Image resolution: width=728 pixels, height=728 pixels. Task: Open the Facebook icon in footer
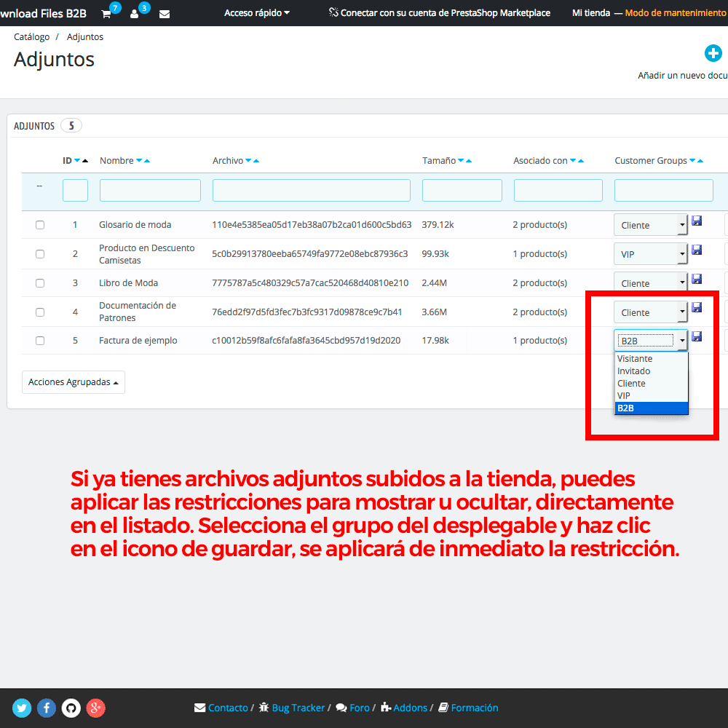coord(47,708)
